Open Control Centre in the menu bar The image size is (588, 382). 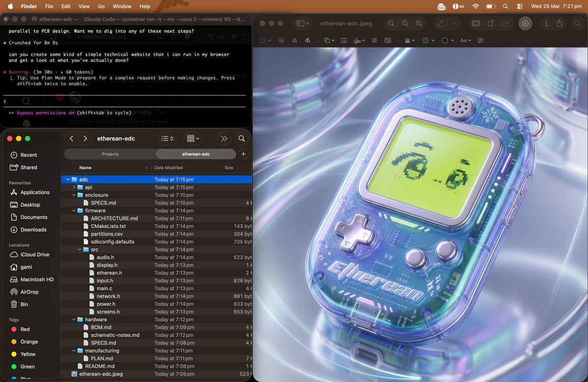click(519, 6)
